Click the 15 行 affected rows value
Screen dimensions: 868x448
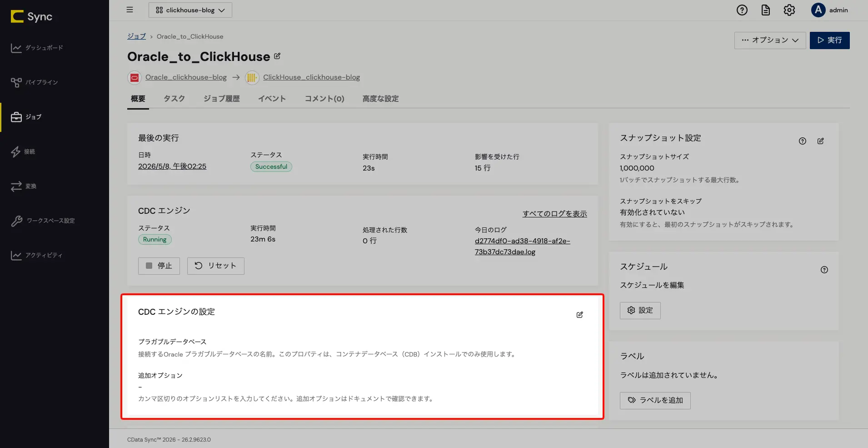(x=483, y=168)
